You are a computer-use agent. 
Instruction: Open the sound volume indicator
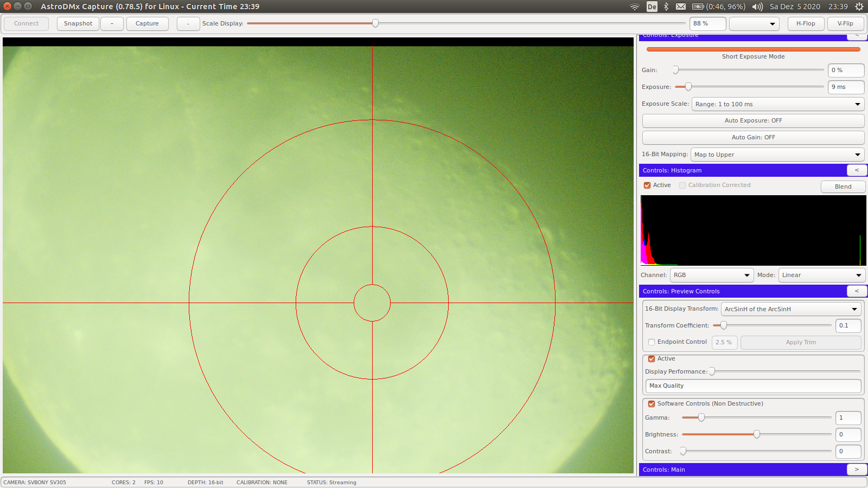[757, 7]
